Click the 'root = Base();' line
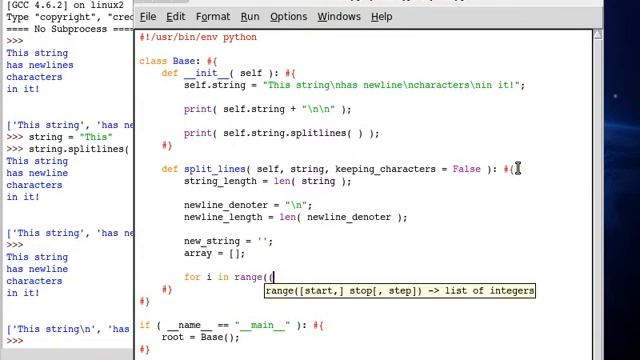Viewport: 640px width, 360px height. pyautogui.click(x=200, y=337)
